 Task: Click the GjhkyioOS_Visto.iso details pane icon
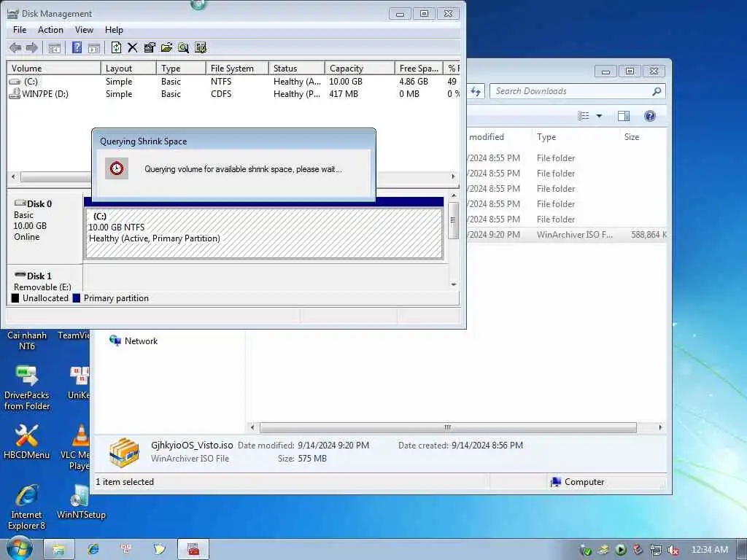(124, 452)
